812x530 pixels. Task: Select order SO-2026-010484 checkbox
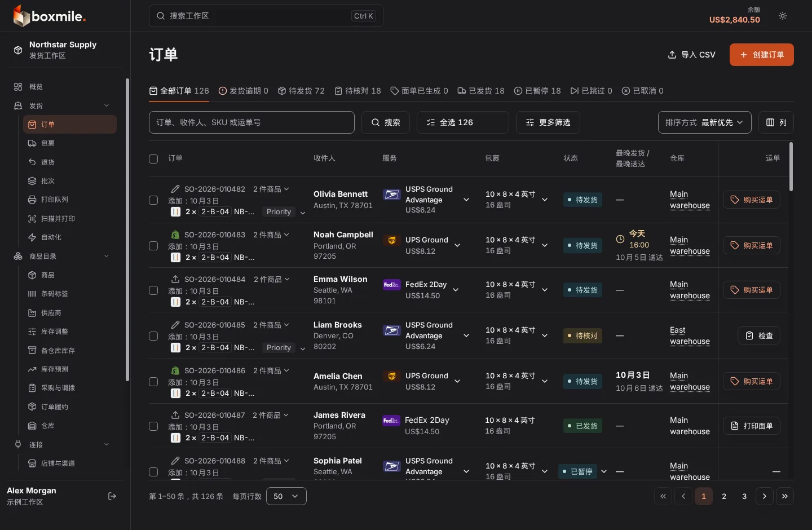tap(153, 290)
